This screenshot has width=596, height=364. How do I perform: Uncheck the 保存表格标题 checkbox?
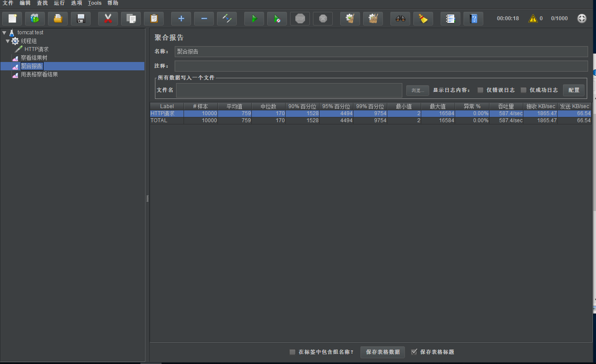(414, 352)
